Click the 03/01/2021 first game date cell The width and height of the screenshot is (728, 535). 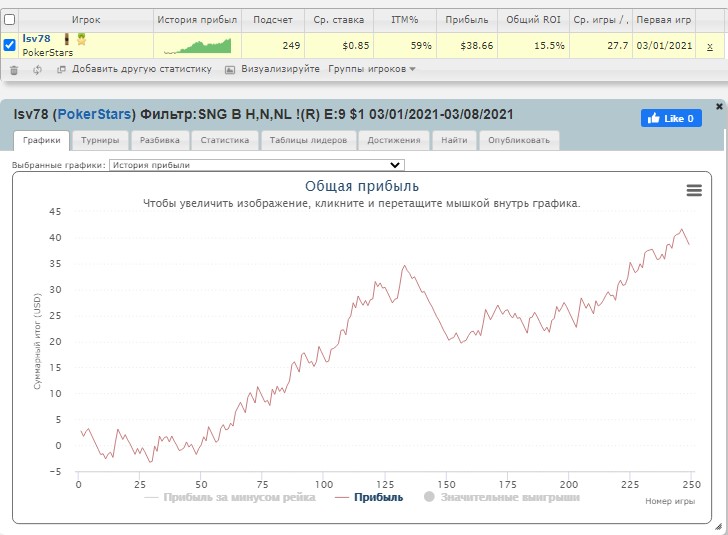click(664, 46)
